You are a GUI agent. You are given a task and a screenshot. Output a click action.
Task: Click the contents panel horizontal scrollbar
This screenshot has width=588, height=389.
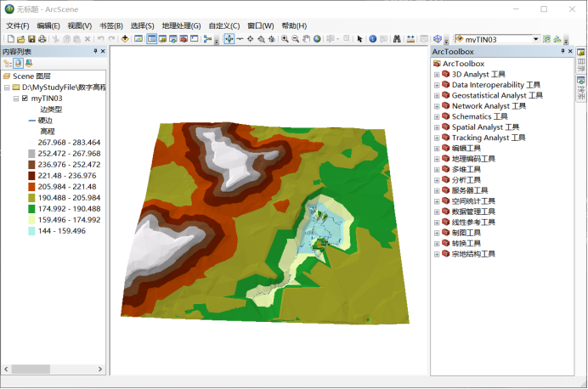pos(53,369)
